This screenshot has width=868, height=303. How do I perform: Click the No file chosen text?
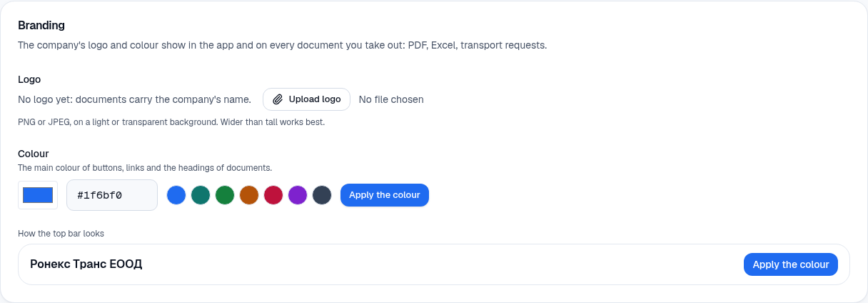click(x=391, y=99)
